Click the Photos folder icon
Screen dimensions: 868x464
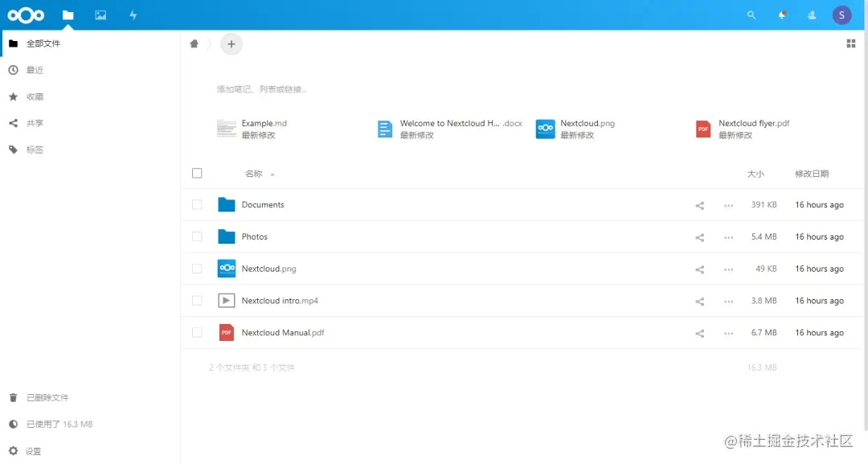click(227, 236)
